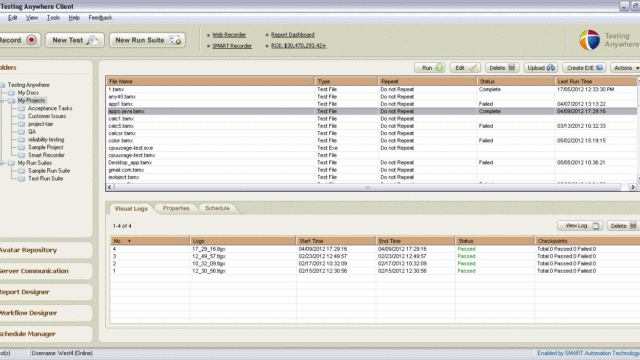Click the Delete trash icon above file list
The image size is (640, 360).
511,68
